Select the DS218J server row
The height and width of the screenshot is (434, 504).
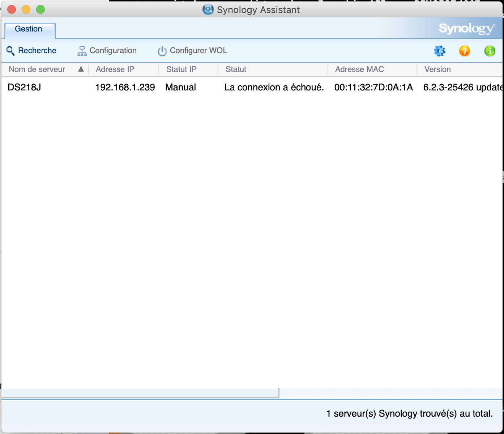252,87
